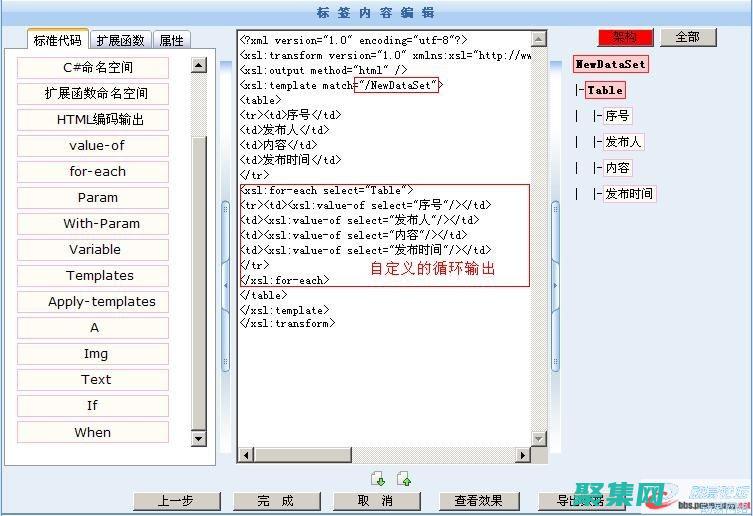Insert the for-each code snippet
Viewport: 753px width, 516px height.
[97, 171]
